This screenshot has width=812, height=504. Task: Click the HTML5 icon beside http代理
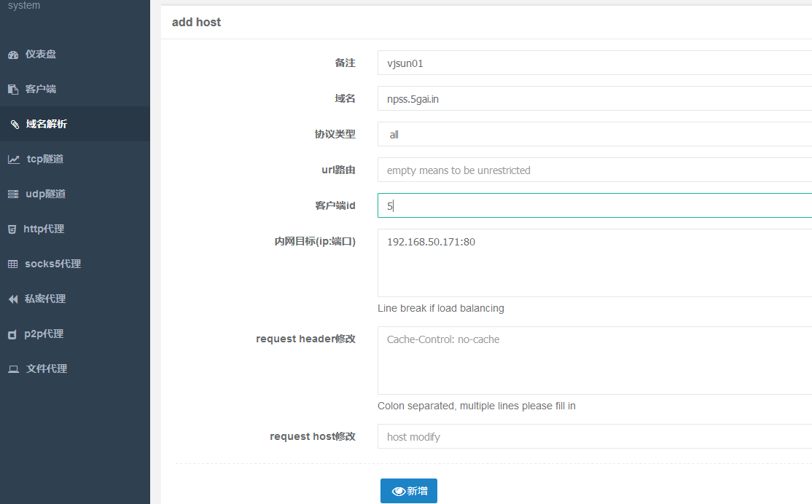pos(12,229)
